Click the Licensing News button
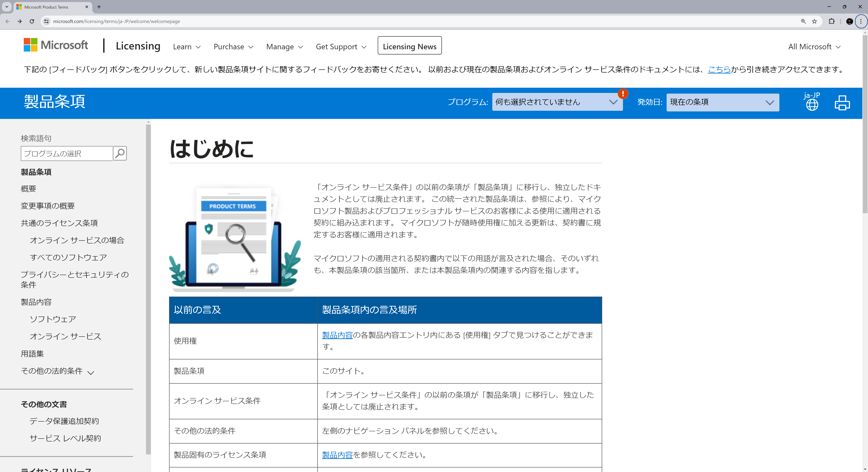This screenshot has width=868, height=472. pos(409,46)
